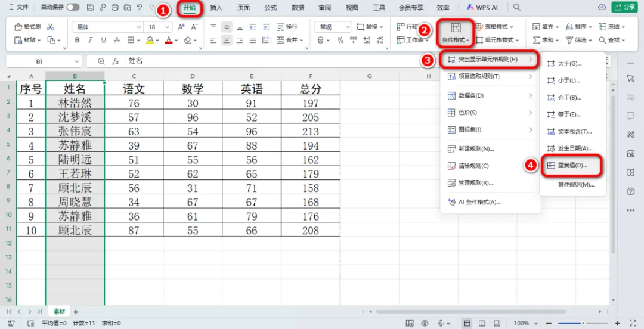This screenshot has height=329, width=644.
Task: Click the Cut scissors icon
Action: coord(51,27)
